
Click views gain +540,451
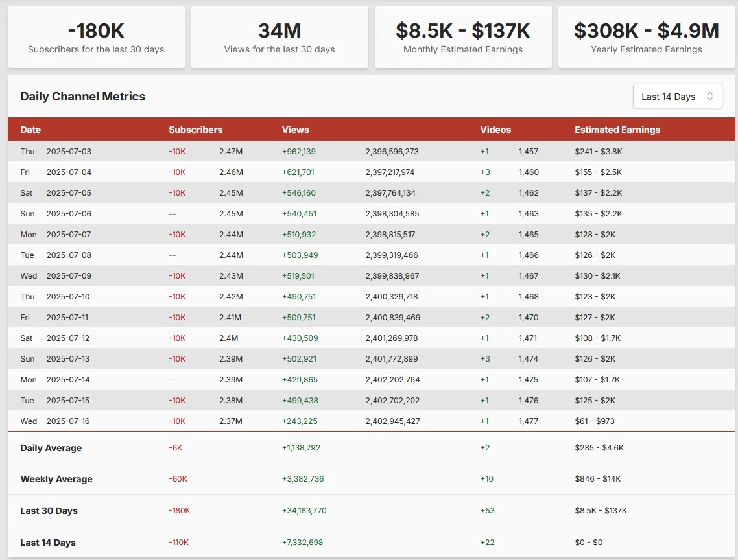point(300,214)
